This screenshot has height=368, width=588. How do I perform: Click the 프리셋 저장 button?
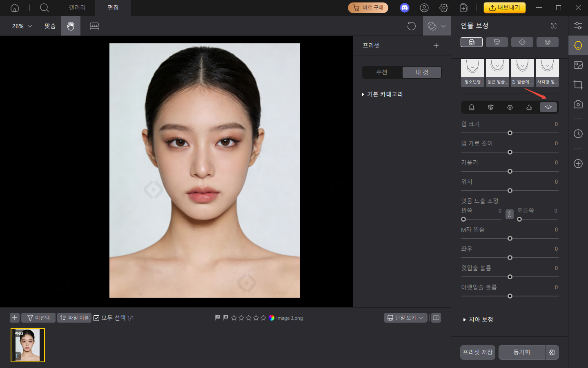point(477,352)
